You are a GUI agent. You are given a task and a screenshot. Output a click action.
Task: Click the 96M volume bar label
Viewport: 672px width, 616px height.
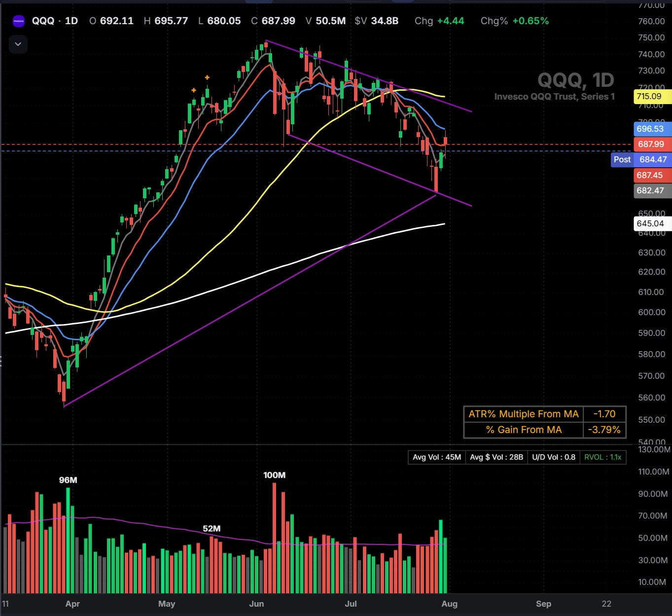[x=68, y=480]
